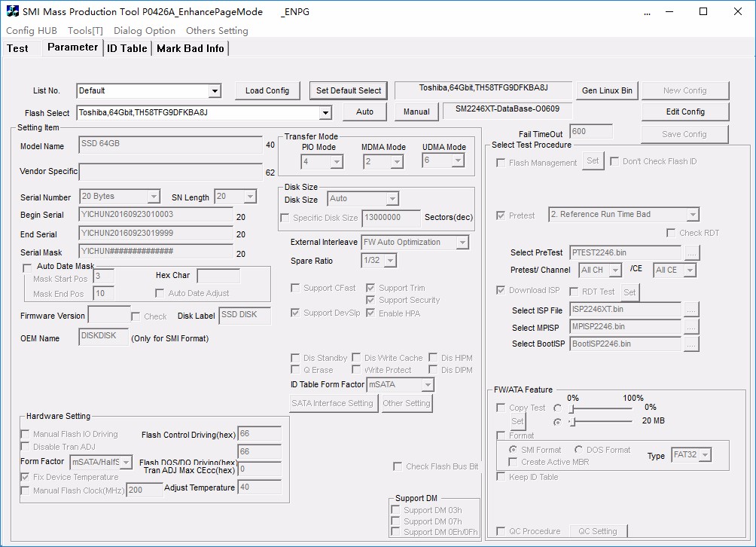Click the Model Name input field
The height and width of the screenshot is (547, 756).
click(171, 145)
